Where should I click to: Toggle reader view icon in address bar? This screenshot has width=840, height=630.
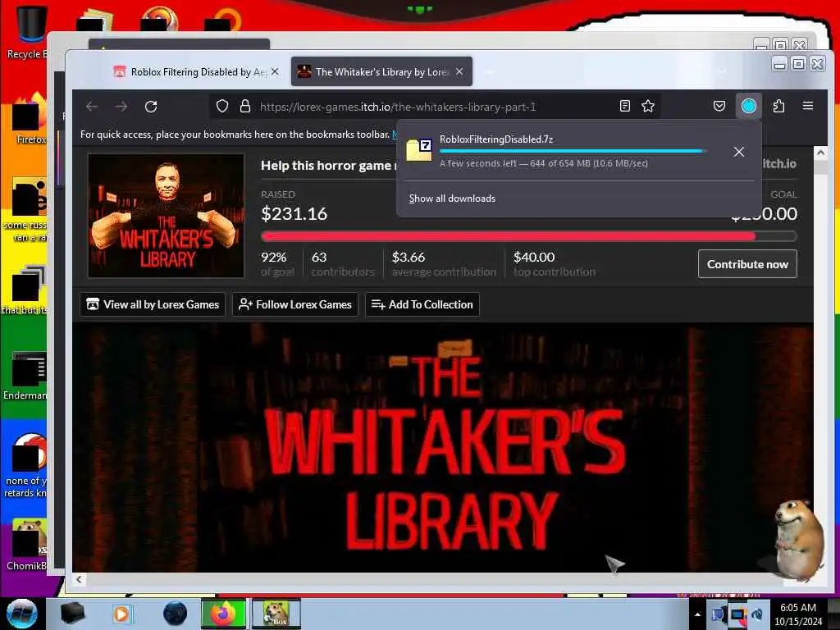point(624,106)
